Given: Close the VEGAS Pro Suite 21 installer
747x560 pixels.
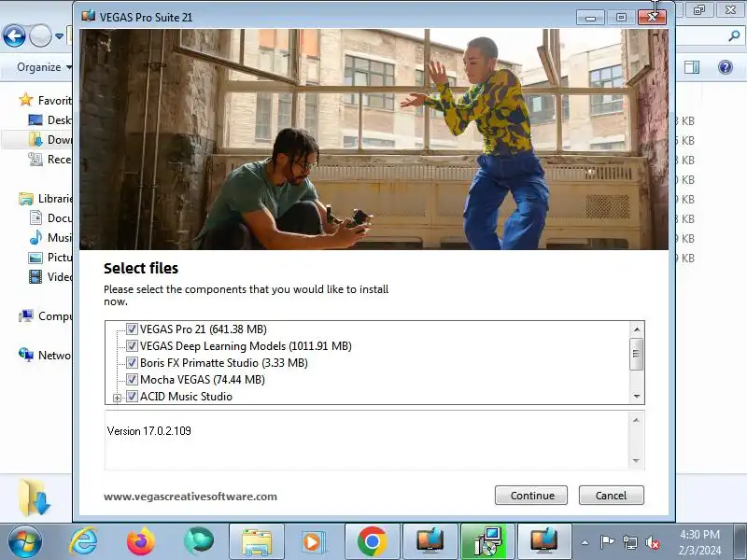Looking at the screenshot, I should [x=652, y=18].
